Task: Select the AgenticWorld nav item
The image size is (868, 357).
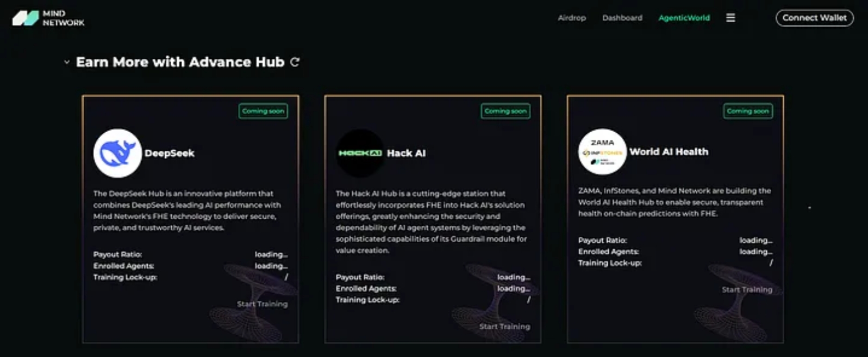Action: [x=684, y=18]
